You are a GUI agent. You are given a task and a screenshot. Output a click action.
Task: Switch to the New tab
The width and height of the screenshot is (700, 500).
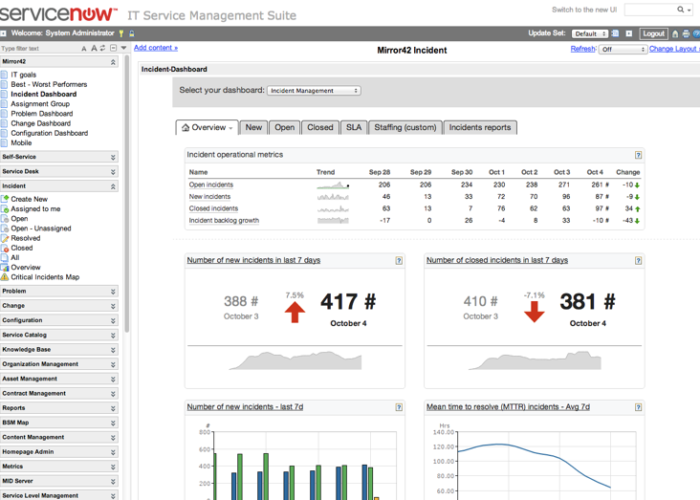click(x=254, y=128)
